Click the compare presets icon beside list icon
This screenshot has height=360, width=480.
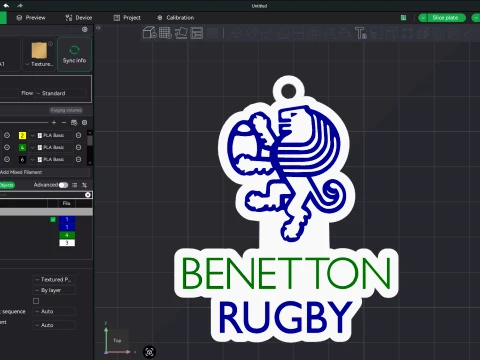tap(85, 185)
